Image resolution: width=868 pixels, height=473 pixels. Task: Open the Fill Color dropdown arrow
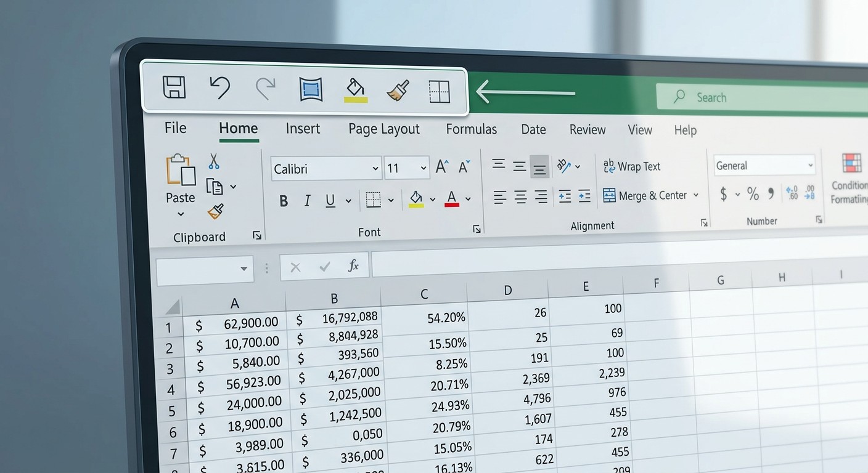[x=432, y=200]
